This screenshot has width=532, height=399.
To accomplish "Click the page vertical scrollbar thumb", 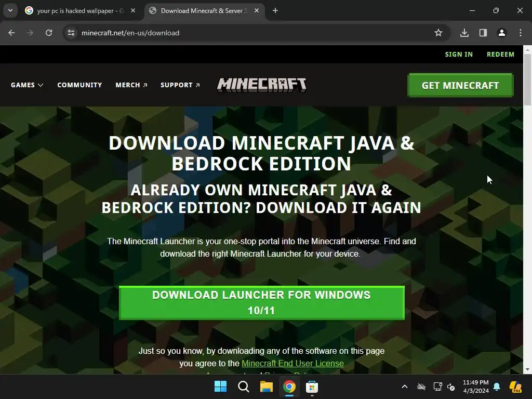I will tap(527, 79).
